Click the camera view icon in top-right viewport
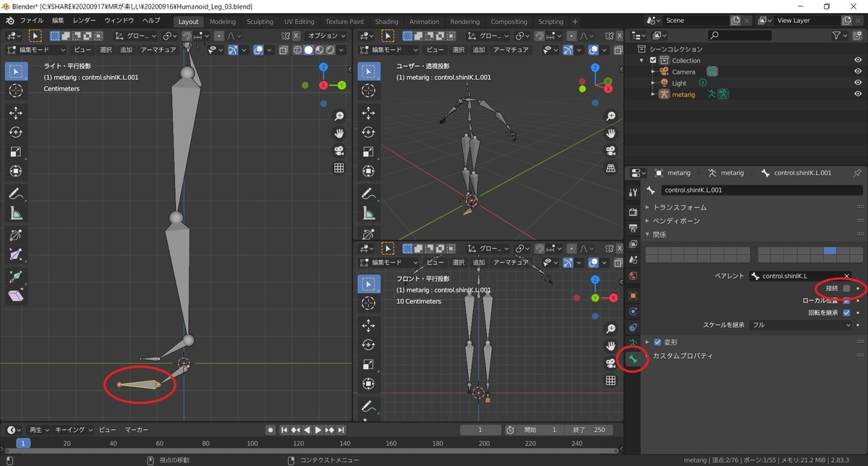This screenshot has height=466, width=868. [x=611, y=151]
